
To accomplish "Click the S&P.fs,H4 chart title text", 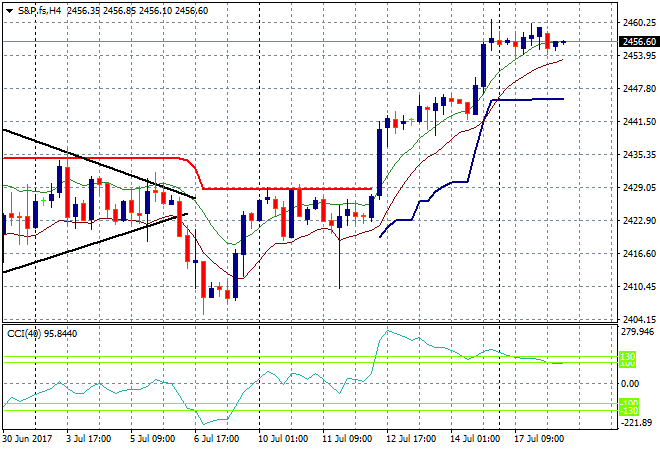I will (39, 11).
